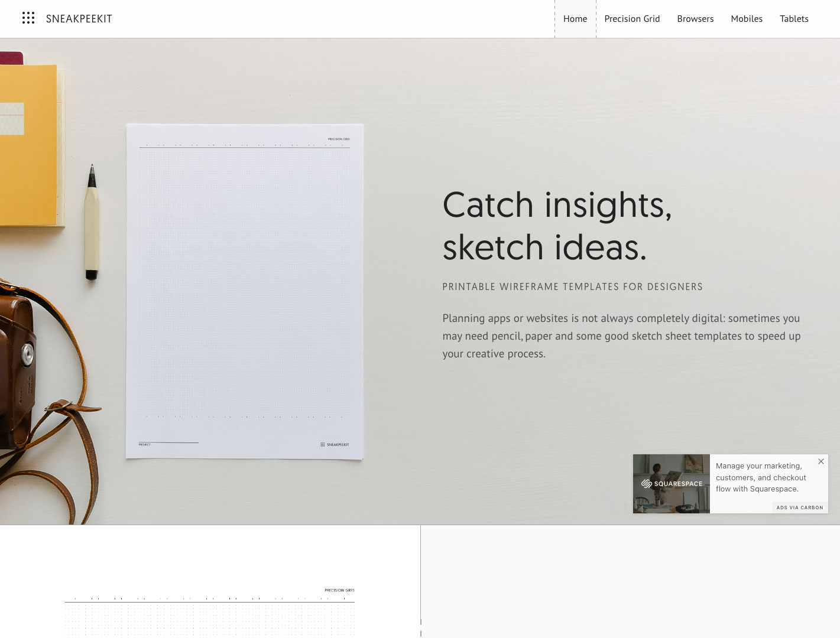The image size is (840, 638).
Task: Switch to the Home navigation tab
Action: point(575,18)
